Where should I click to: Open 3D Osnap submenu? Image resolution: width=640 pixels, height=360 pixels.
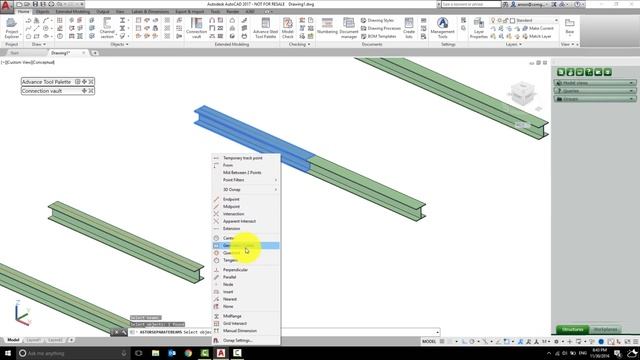click(246, 190)
